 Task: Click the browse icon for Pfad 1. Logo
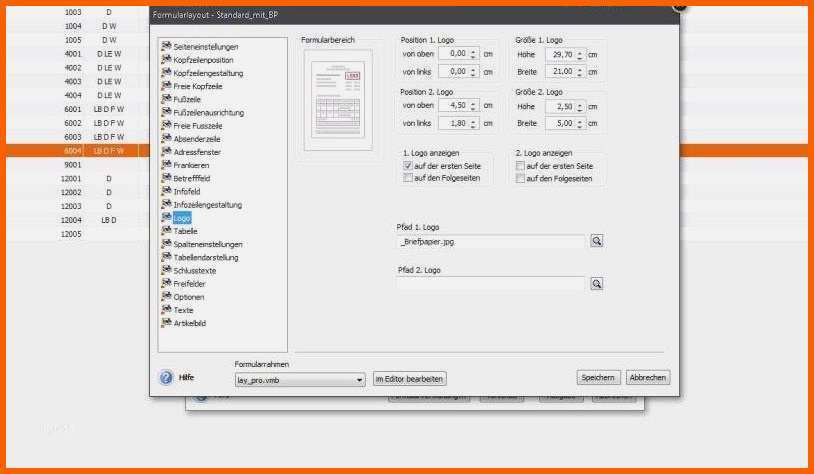(596, 241)
